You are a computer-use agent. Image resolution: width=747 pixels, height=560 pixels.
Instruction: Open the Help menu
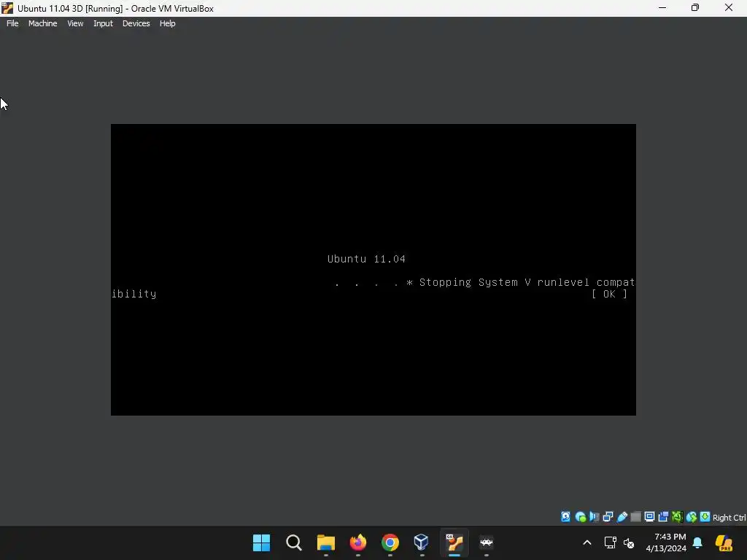[x=167, y=23]
